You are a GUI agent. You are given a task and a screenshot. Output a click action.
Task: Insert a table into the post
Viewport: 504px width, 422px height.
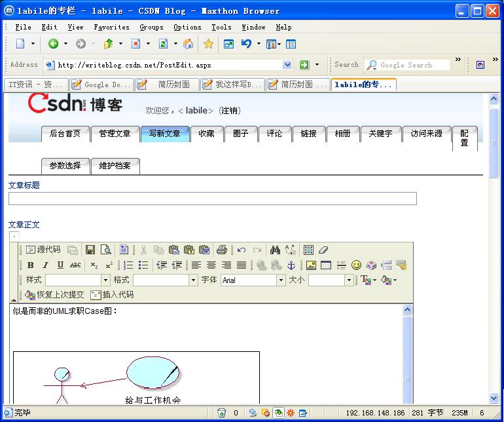click(326, 265)
